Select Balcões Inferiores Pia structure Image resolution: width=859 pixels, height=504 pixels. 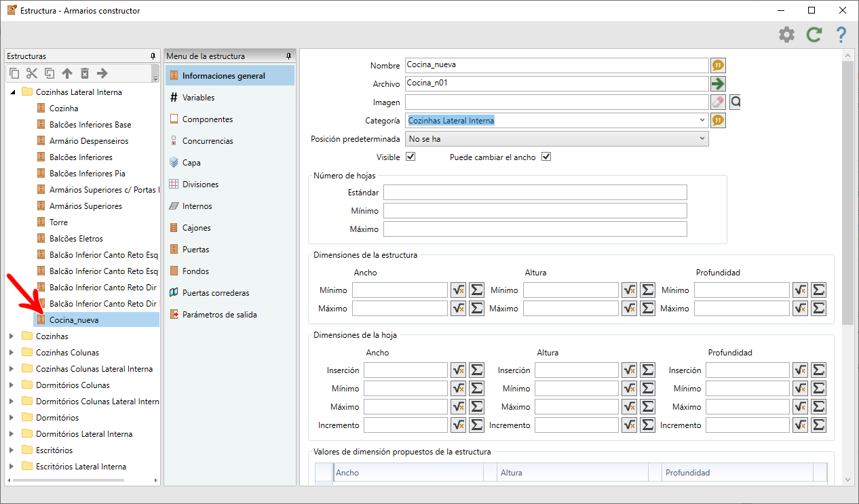(x=87, y=173)
